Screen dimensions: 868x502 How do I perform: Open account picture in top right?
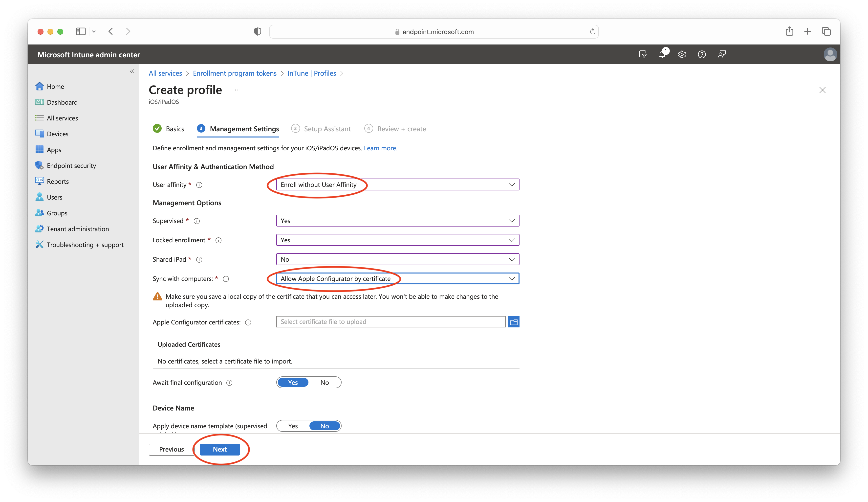830,54
